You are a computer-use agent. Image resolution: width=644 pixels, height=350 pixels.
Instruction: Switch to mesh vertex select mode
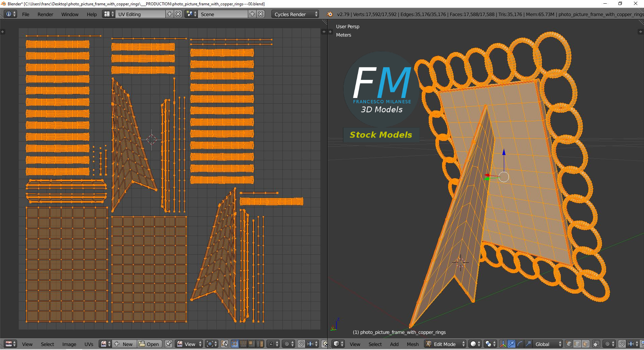tap(569, 344)
